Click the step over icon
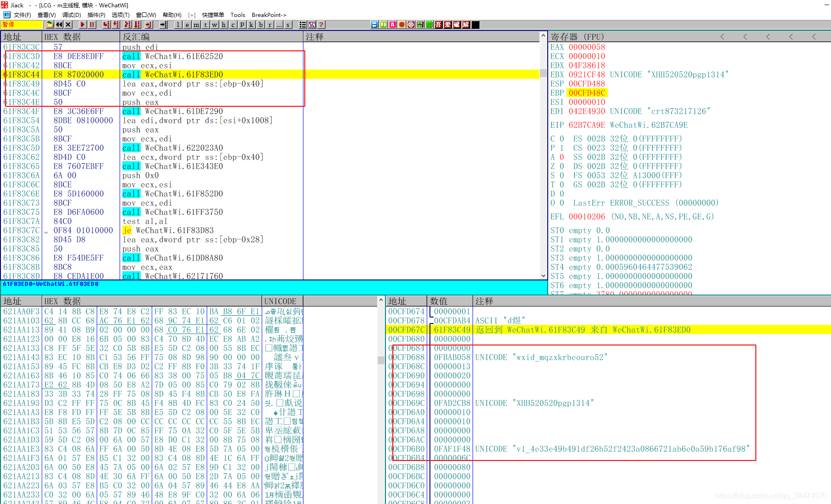This screenshot has height=504, width=831. (x=116, y=25)
